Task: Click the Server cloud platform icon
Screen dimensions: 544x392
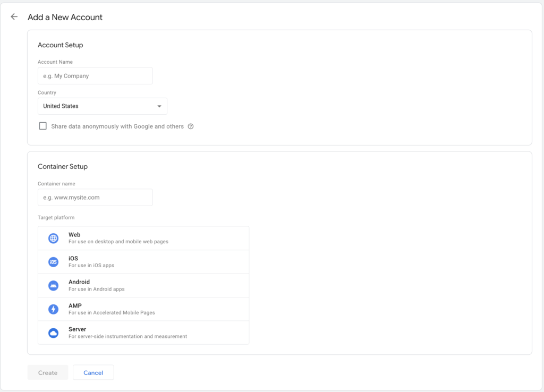Action: point(53,333)
